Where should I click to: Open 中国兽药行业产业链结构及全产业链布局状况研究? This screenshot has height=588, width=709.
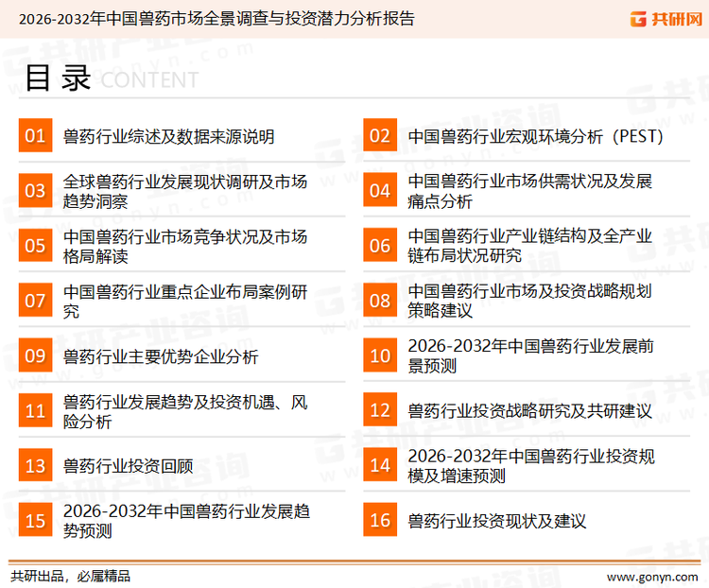(x=530, y=246)
